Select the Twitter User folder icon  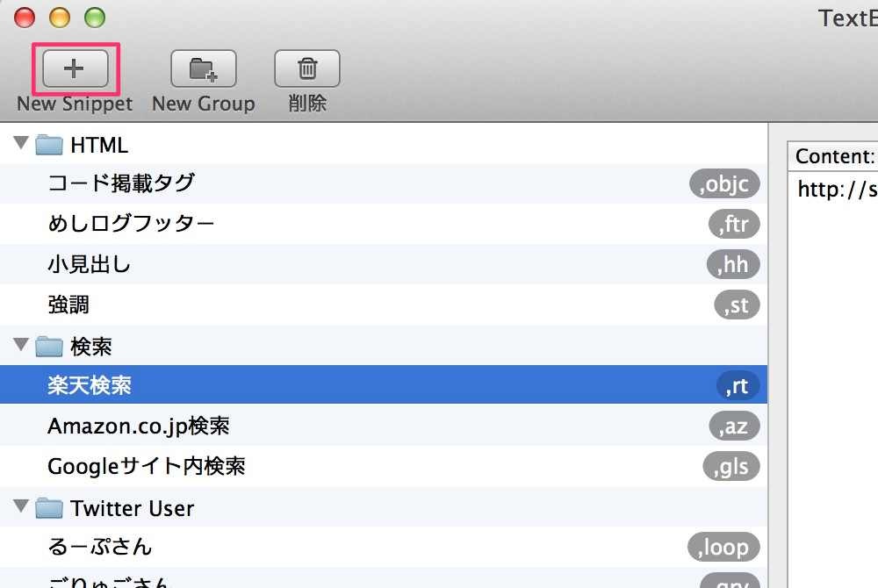[x=49, y=508]
